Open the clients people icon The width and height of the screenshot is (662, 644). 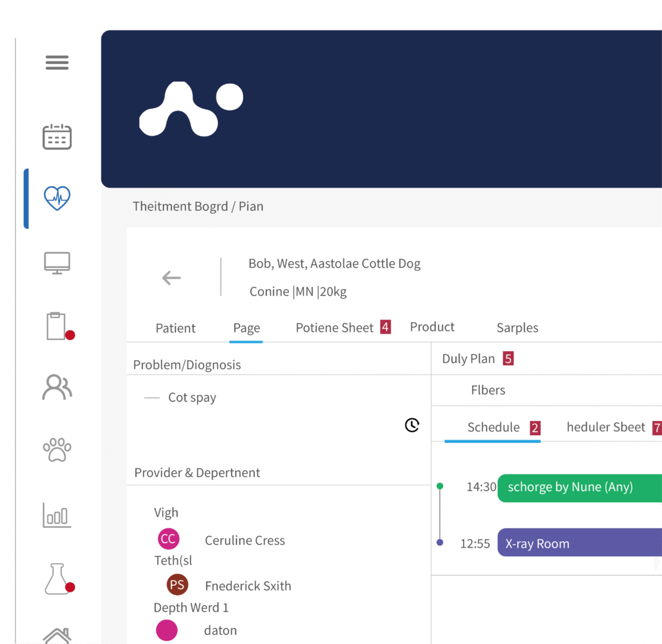tap(57, 387)
